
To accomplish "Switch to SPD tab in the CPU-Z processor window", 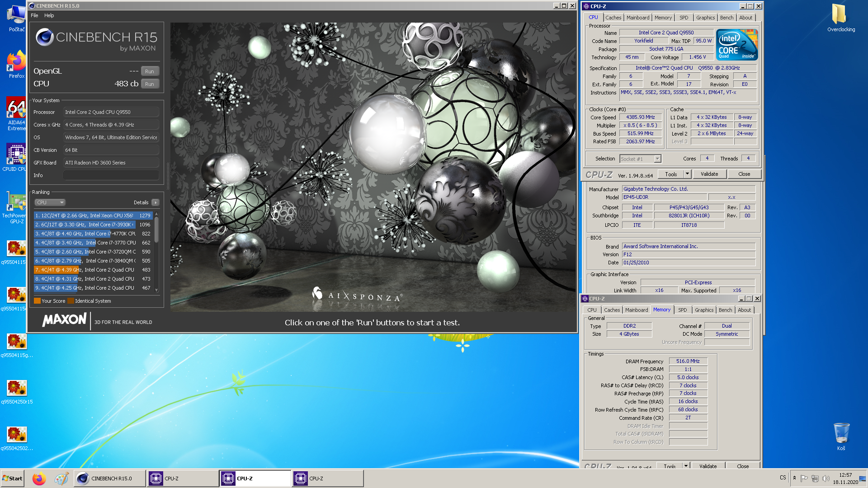I will tap(684, 18).
